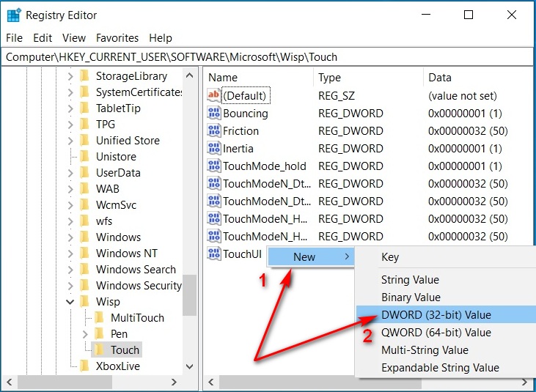Expand the WcmSvc key

(70, 205)
